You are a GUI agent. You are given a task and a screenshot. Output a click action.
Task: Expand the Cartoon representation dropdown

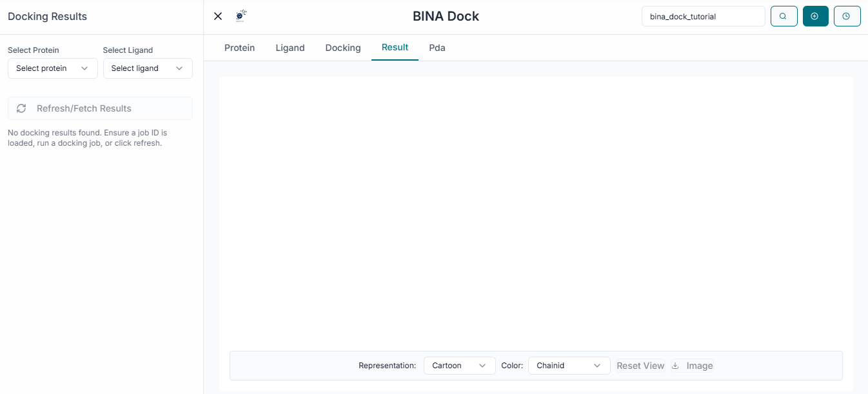click(459, 366)
